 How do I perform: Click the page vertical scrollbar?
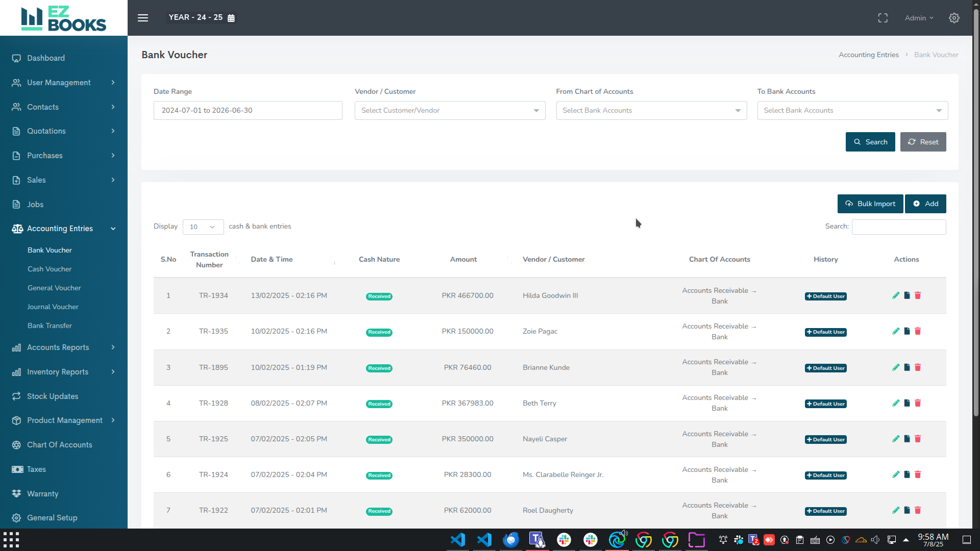976,214
